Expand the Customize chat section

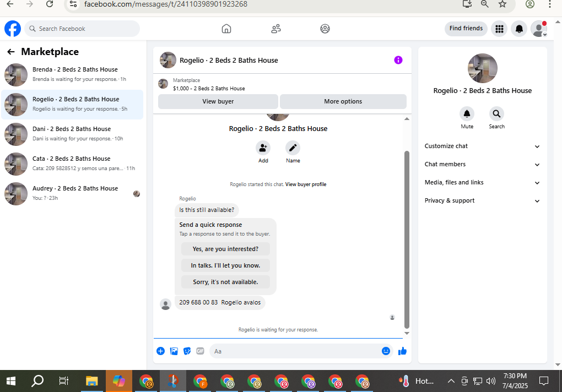[482, 146]
